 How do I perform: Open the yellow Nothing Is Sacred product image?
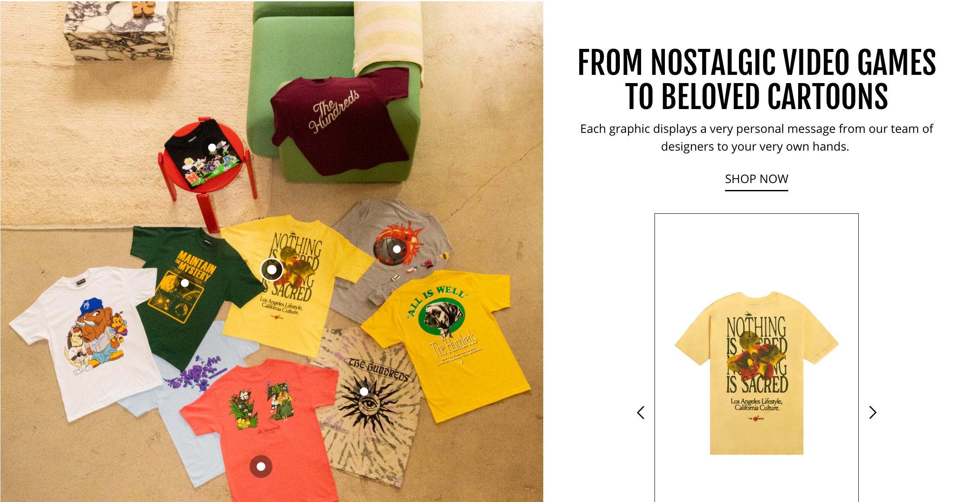(x=757, y=373)
